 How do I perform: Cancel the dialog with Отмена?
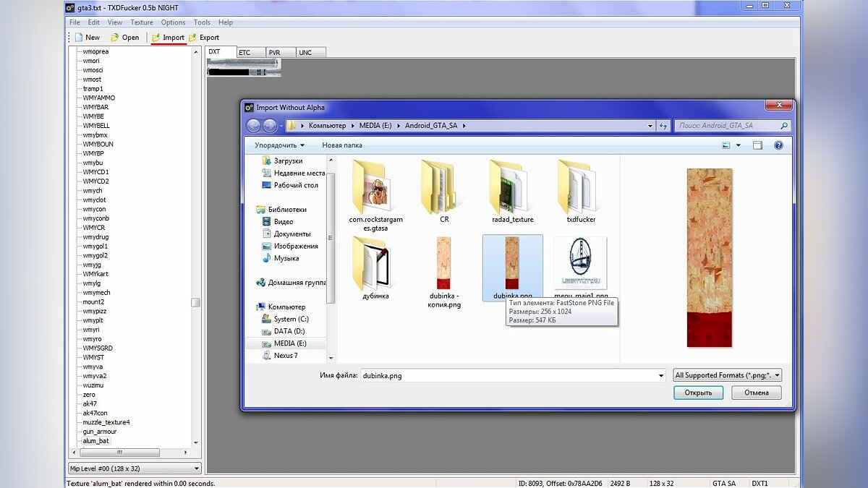tap(756, 393)
